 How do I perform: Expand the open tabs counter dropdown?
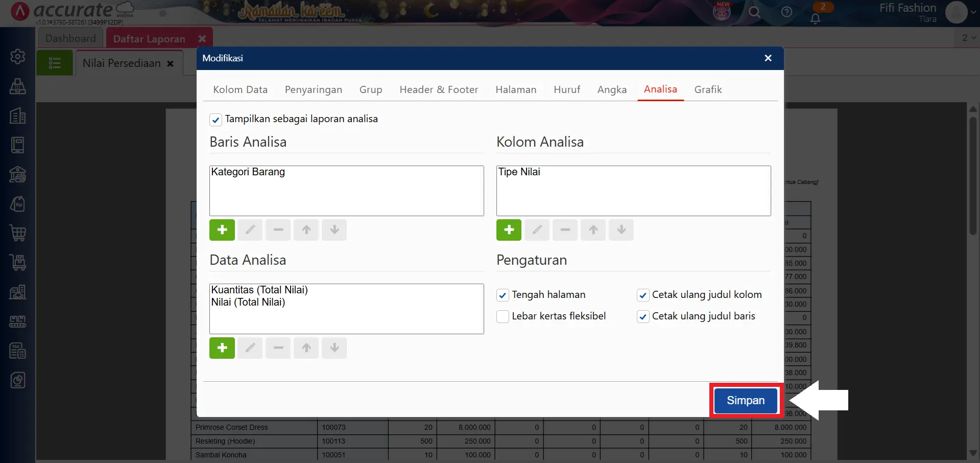coord(969,38)
